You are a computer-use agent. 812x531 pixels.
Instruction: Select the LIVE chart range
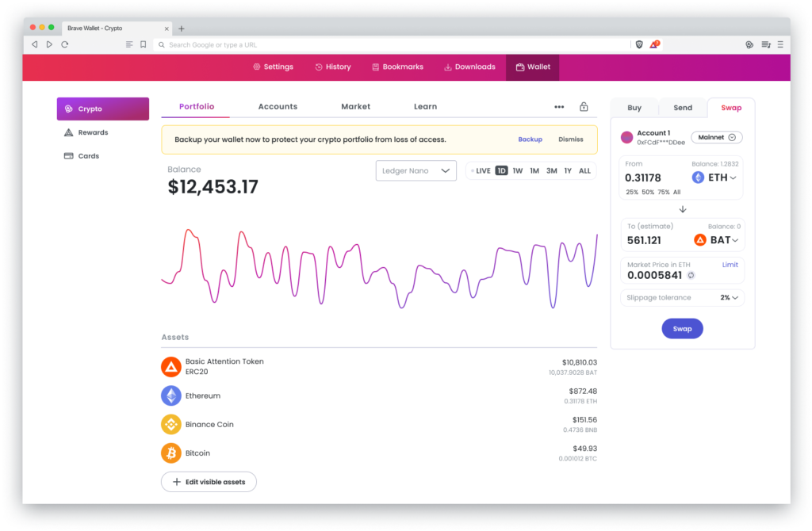483,170
